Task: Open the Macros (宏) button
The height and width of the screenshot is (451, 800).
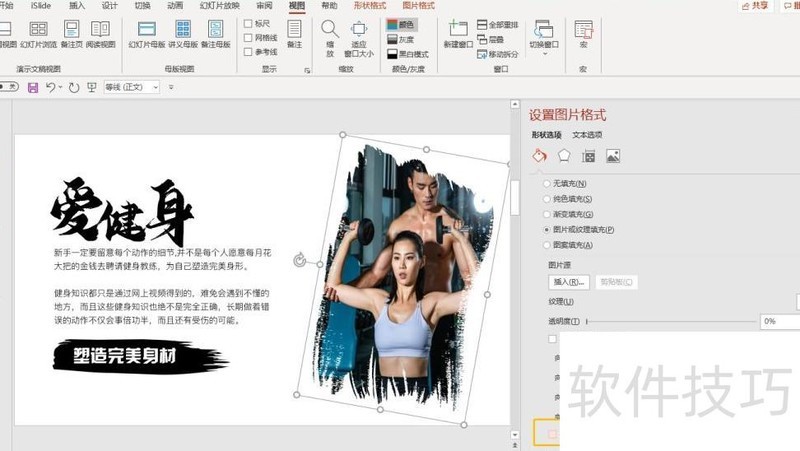Action: (583, 34)
